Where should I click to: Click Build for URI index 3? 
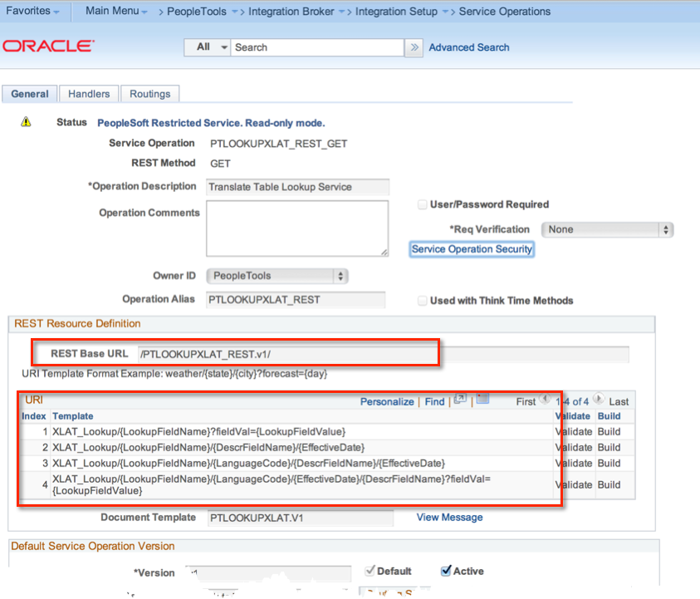coord(609,464)
